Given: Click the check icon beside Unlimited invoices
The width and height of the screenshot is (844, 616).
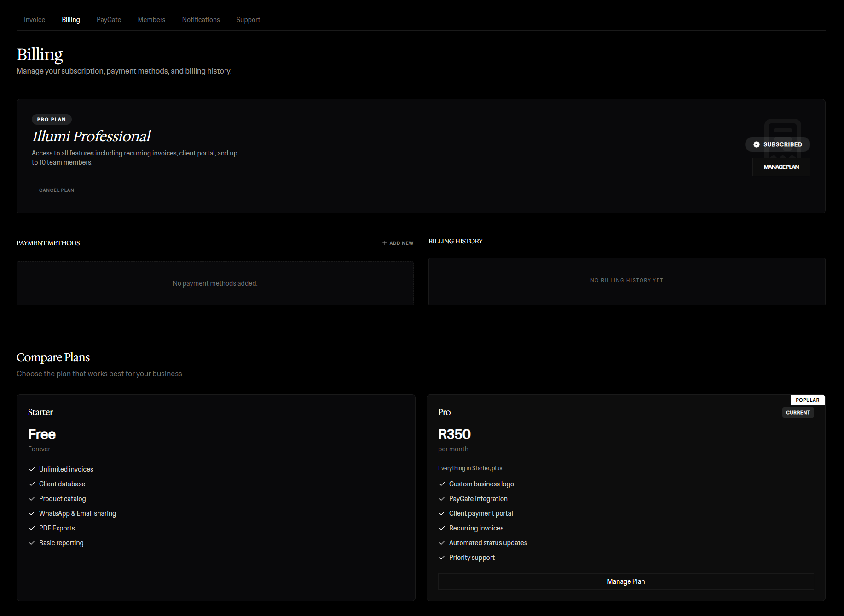Looking at the screenshot, I should [32, 469].
